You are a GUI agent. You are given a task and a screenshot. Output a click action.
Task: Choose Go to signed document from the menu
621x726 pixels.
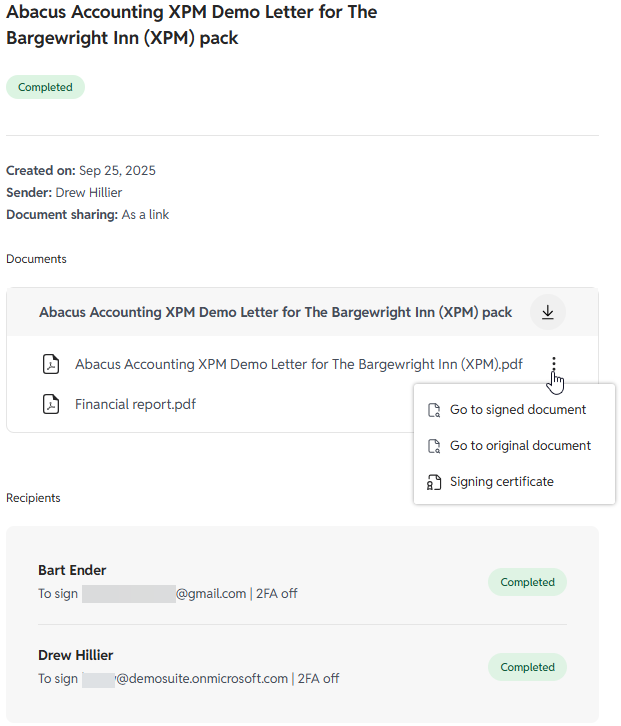(517, 410)
